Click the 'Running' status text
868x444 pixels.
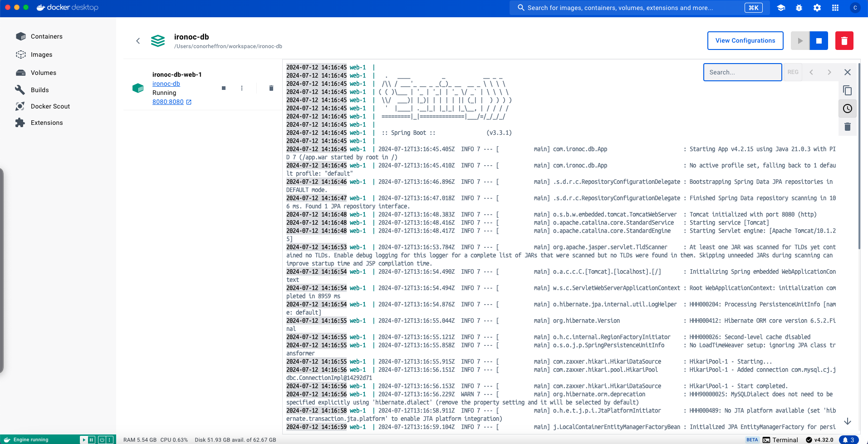tap(164, 93)
